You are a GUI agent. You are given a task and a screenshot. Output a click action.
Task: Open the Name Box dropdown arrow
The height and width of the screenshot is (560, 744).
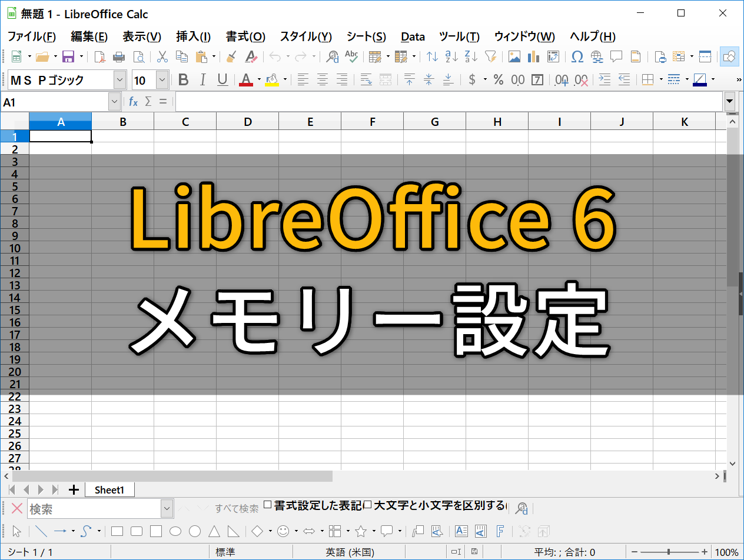tap(115, 102)
